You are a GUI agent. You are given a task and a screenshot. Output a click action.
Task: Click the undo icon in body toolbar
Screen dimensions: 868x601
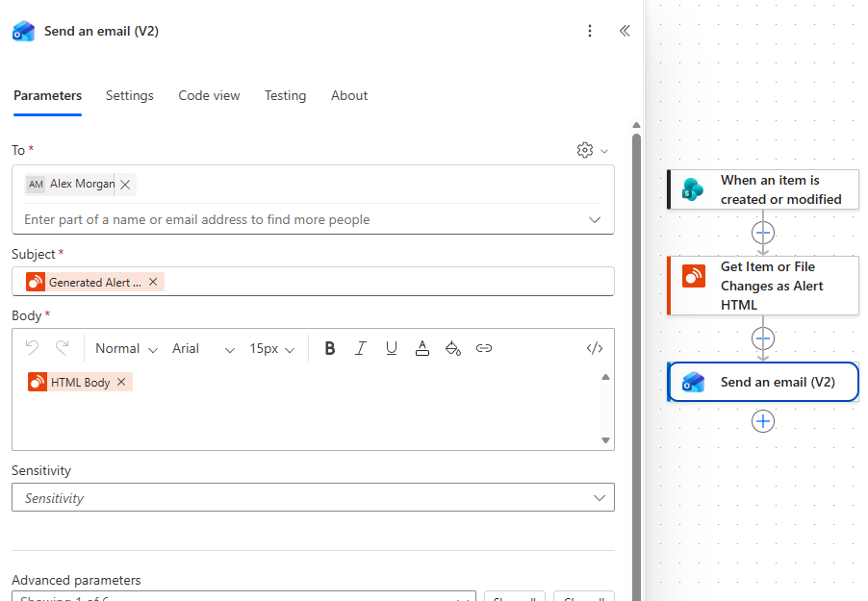tap(32, 348)
